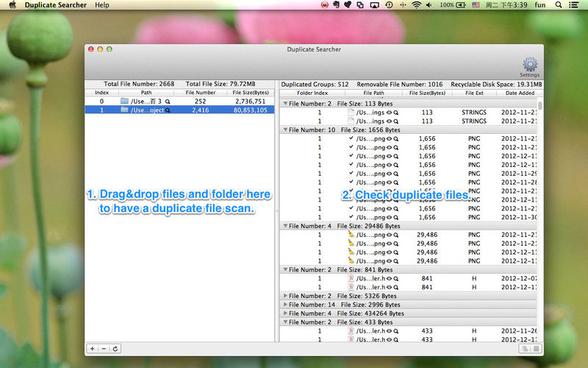
Task: Click magnifier in 433 row dated 2012-11-26
Action: tap(396, 331)
